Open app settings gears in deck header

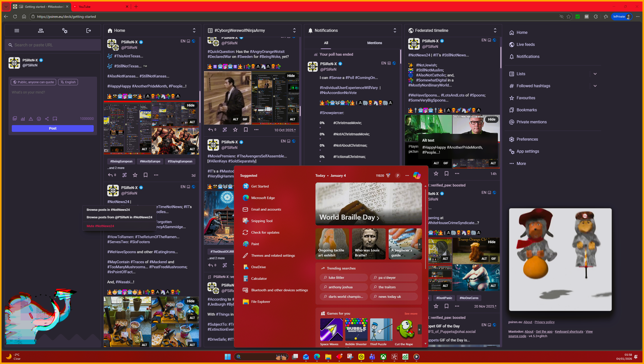[x=65, y=31]
